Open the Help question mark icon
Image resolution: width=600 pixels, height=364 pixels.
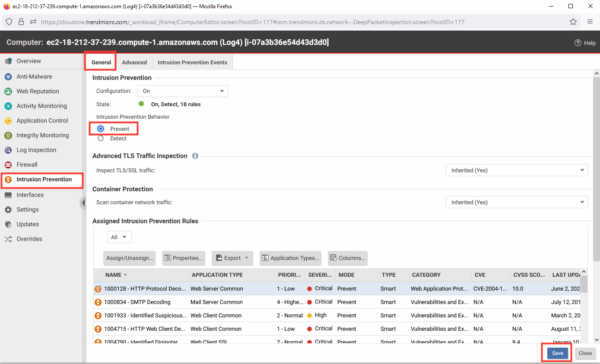point(578,43)
